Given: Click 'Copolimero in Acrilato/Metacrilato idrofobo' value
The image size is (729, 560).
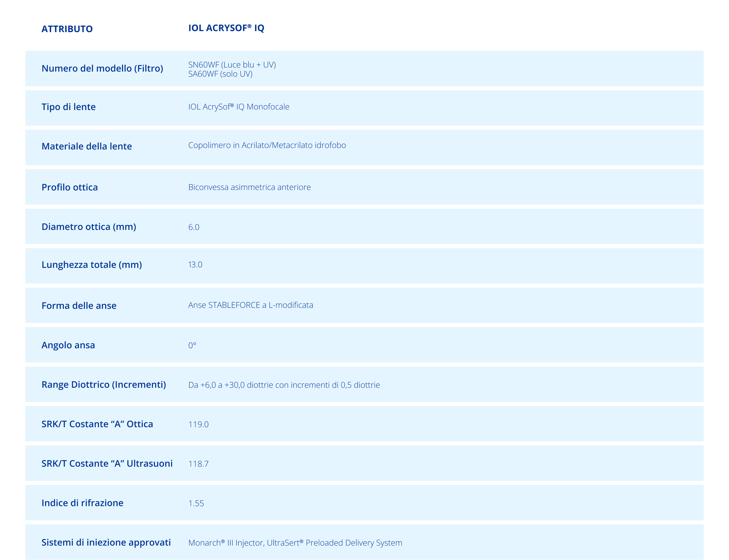Looking at the screenshot, I should (267, 145).
